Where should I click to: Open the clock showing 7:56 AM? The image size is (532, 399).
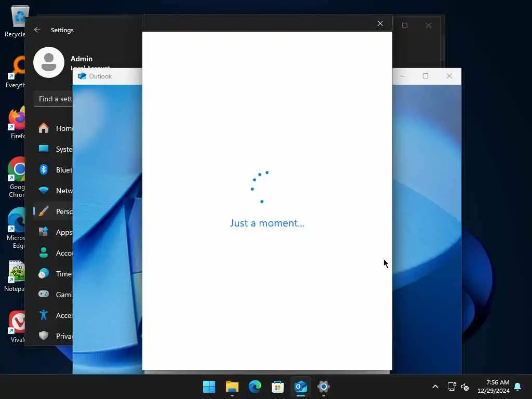[494, 387]
